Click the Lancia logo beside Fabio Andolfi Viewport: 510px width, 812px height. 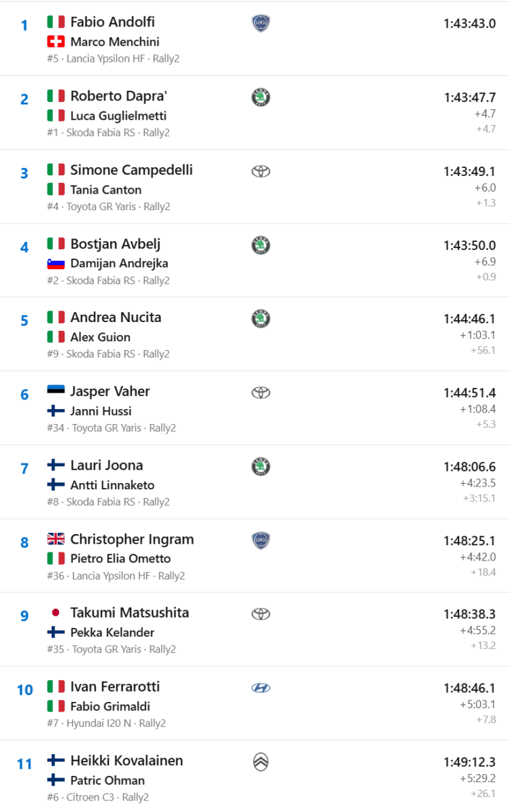[260, 23]
